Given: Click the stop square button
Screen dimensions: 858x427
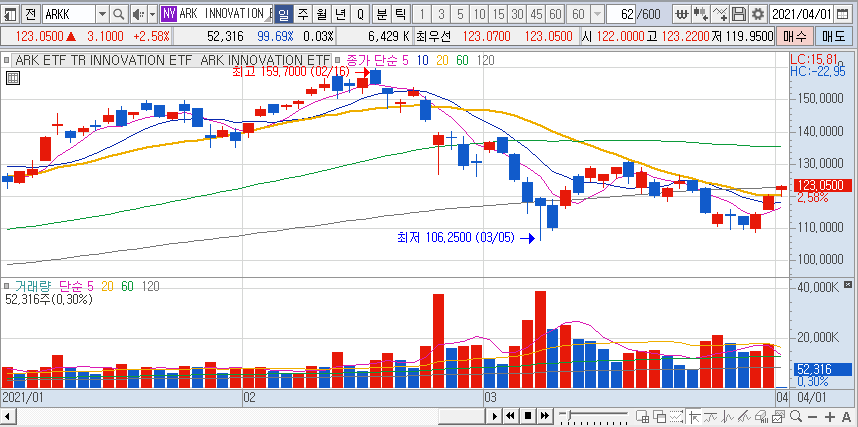Looking at the screenshot, I should pos(527,416).
